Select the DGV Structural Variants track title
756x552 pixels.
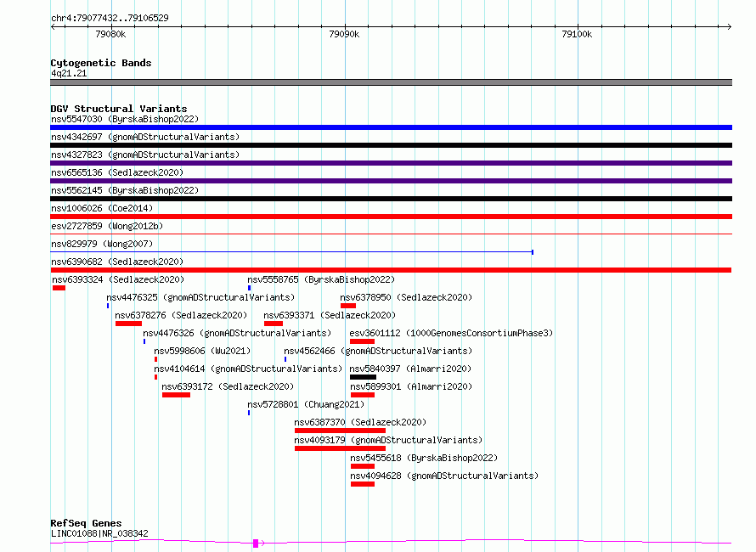click(x=119, y=109)
